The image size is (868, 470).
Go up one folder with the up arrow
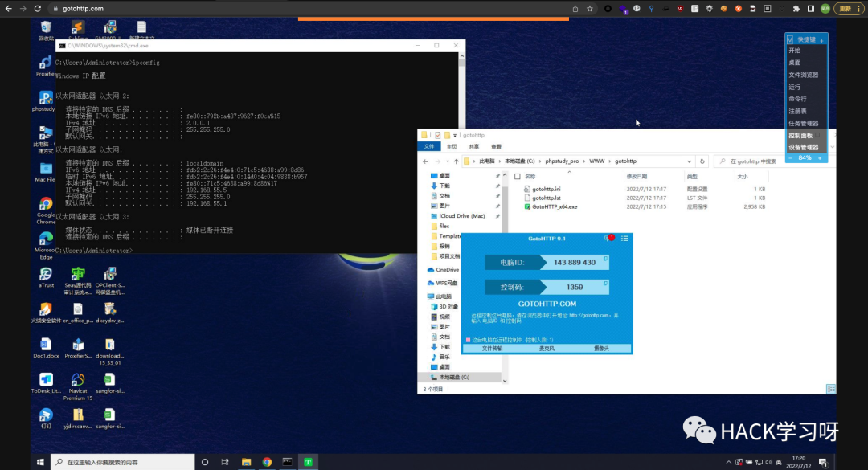tap(457, 161)
